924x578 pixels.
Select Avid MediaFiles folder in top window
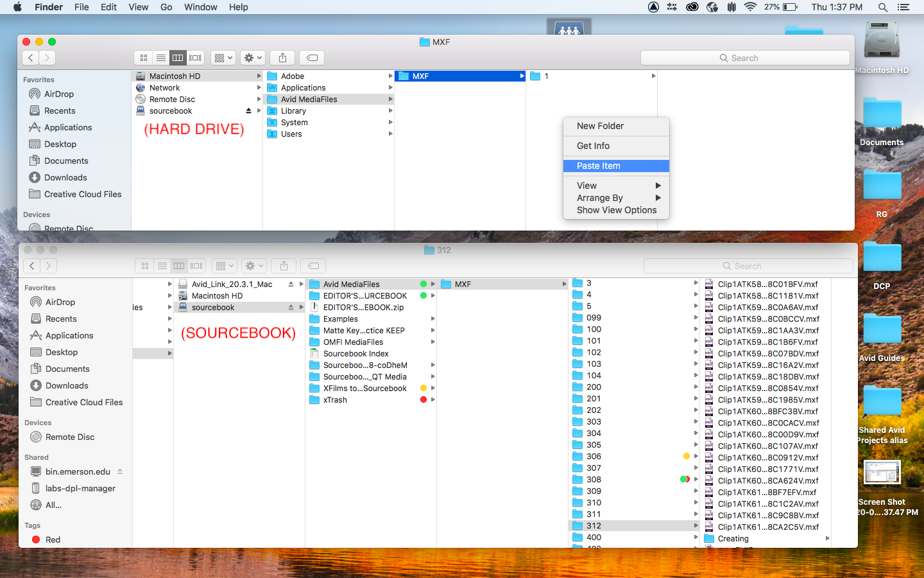click(329, 100)
